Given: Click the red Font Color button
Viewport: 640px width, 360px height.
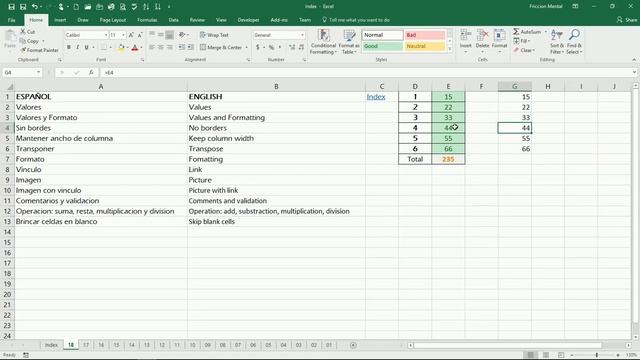Looking at the screenshot, I should click(x=135, y=47).
